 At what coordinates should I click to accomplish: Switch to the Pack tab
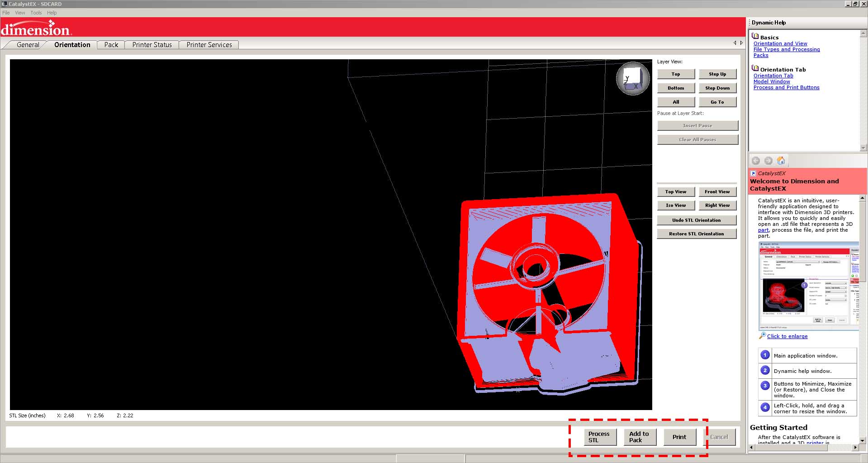click(x=111, y=45)
